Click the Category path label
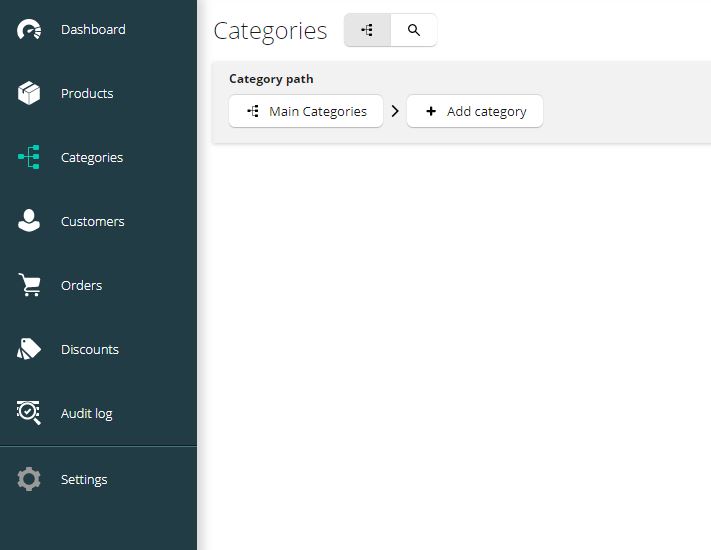Viewport: 711px width, 550px height. 271,79
